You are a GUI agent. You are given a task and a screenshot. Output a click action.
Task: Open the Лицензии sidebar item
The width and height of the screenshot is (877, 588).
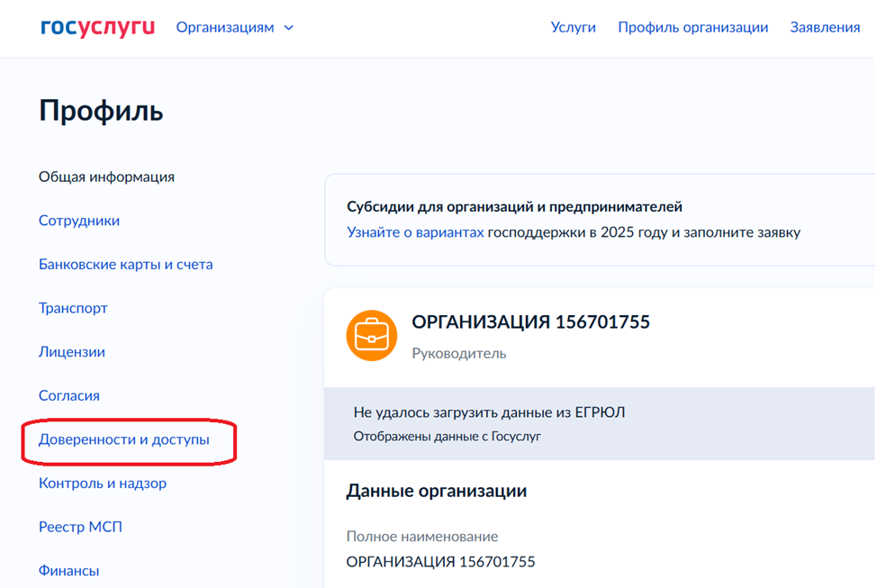[x=72, y=352]
